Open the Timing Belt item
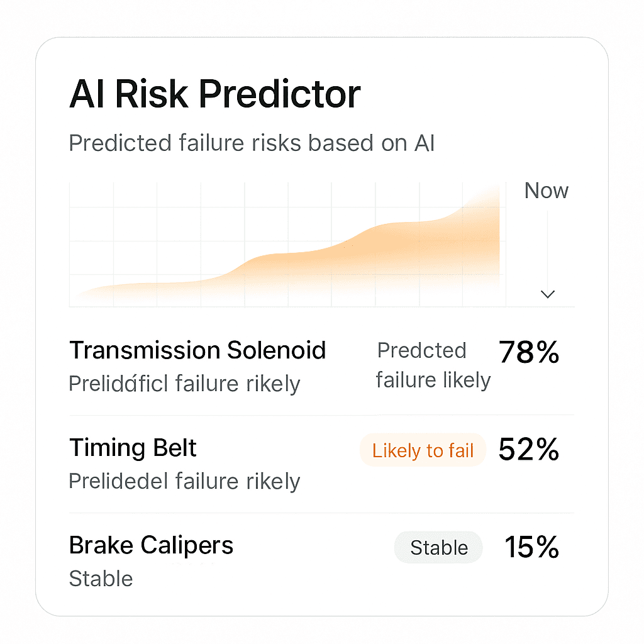 (133, 447)
